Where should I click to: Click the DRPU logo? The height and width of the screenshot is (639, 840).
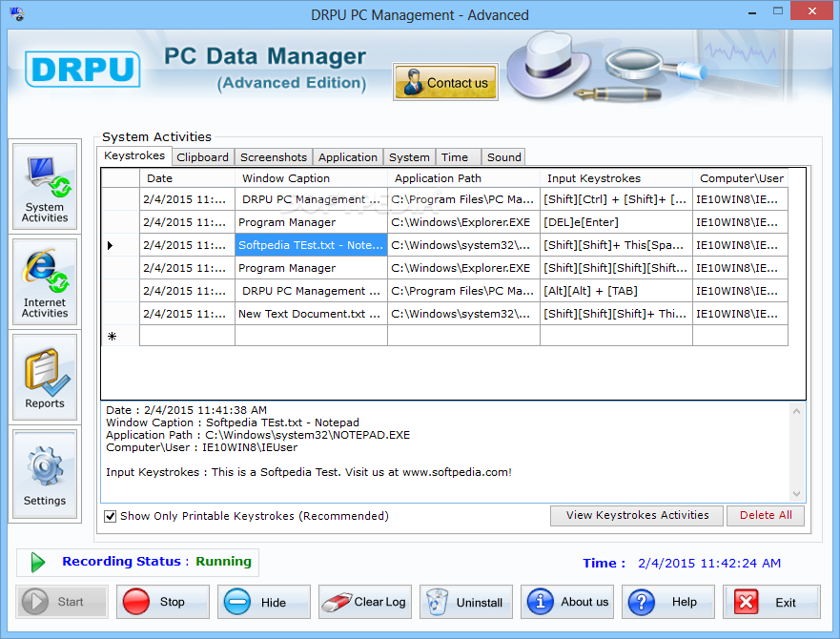[83, 70]
